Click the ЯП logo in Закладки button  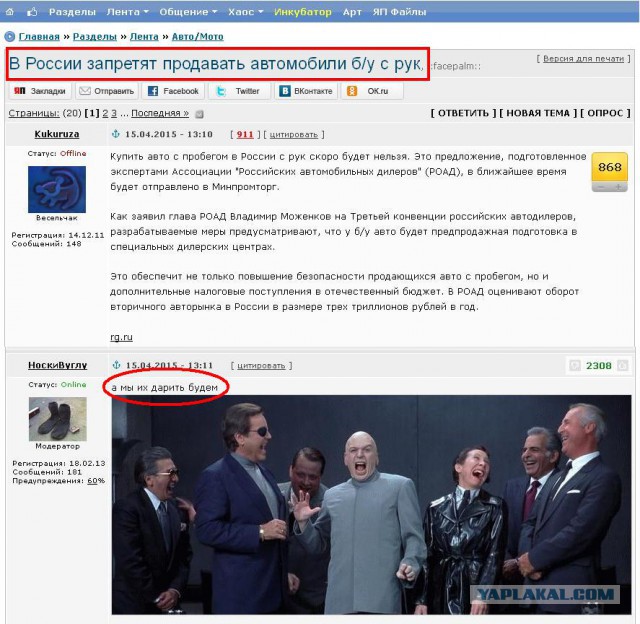(x=20, y=91)
